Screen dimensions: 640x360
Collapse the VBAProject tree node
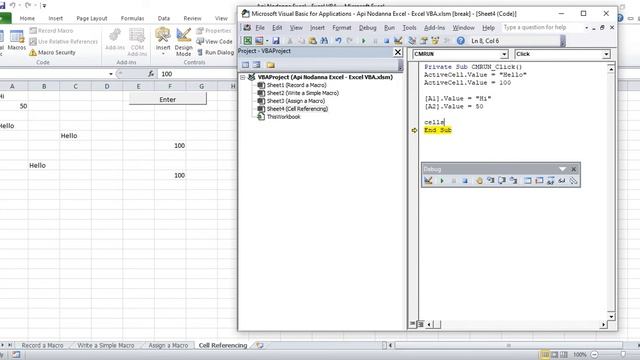242,77
